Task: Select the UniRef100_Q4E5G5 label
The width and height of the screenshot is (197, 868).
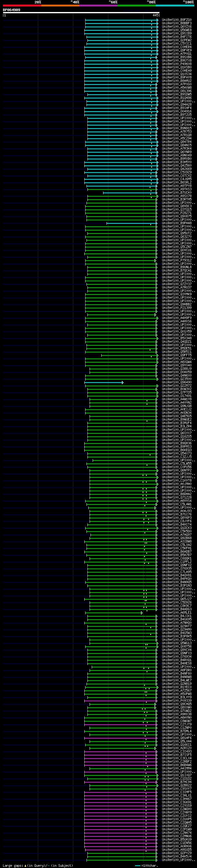Action: point(177,416)
